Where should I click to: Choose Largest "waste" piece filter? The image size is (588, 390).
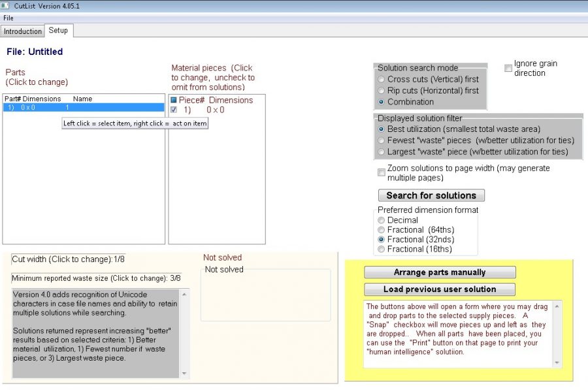pyautogui.click(x=382, y=152)
